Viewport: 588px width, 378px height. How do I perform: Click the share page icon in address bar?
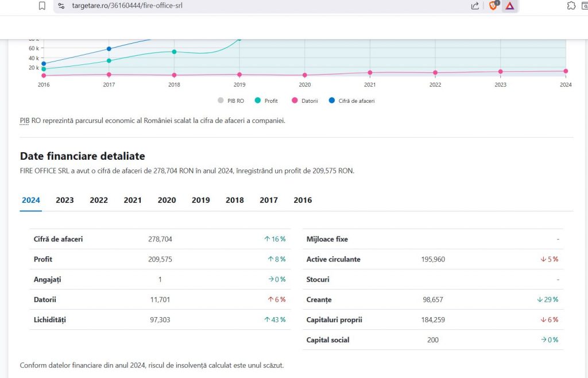point(475,6)
